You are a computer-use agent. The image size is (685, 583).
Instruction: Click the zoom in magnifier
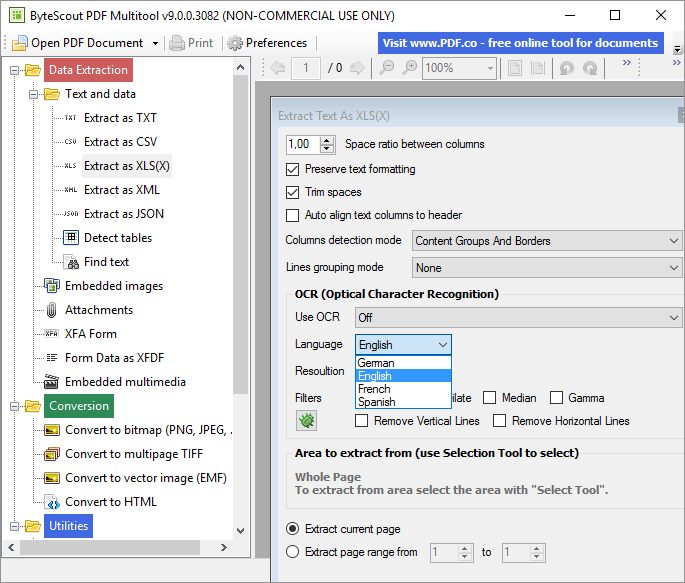[x=409, y=68]
